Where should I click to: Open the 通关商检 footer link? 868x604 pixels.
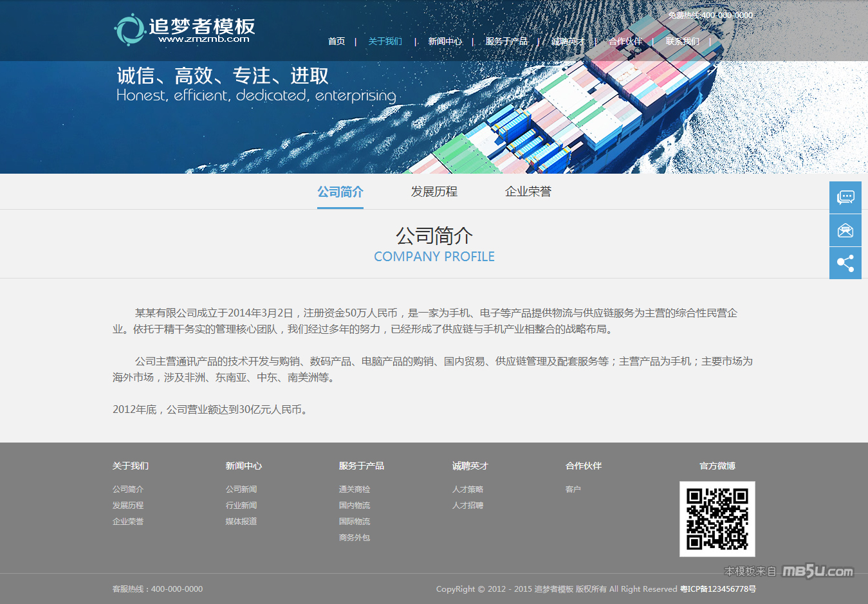coord(355,490)
